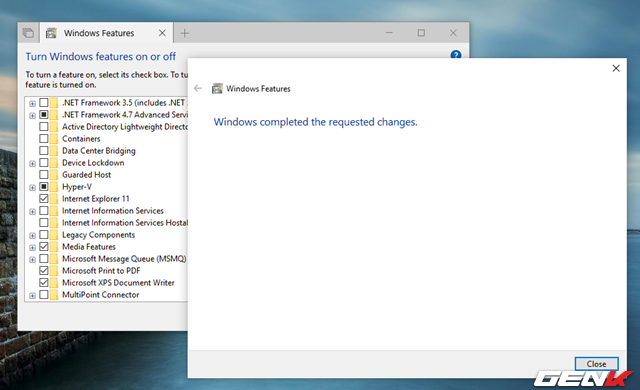Click the Containers folder icon
640x390 pixels.
point(54,139)
